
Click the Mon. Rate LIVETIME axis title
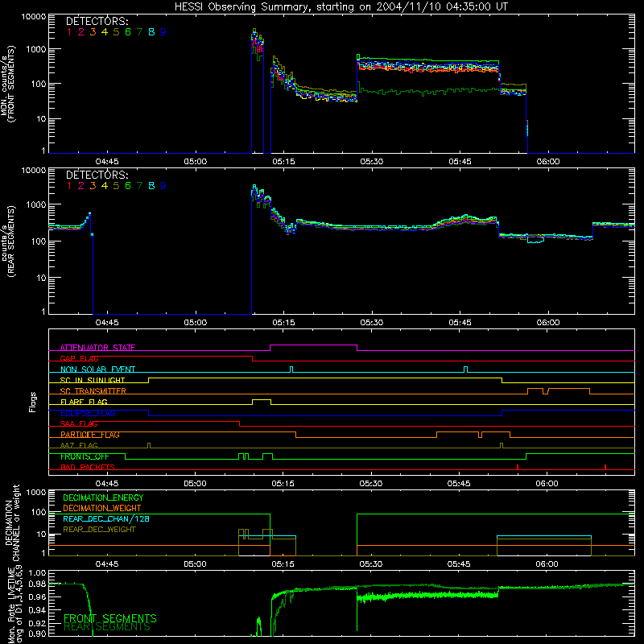click(15, 606)
